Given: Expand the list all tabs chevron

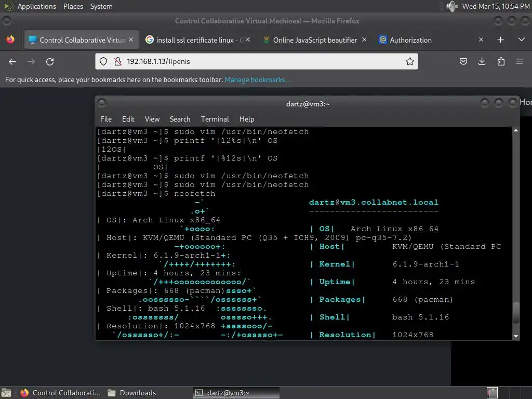Looking at the screenshot, I should click(x=522, y=39).
